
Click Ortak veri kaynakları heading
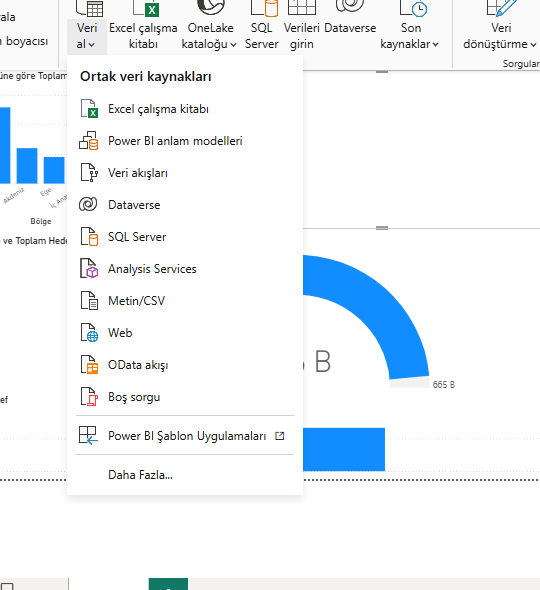(146, 76)
